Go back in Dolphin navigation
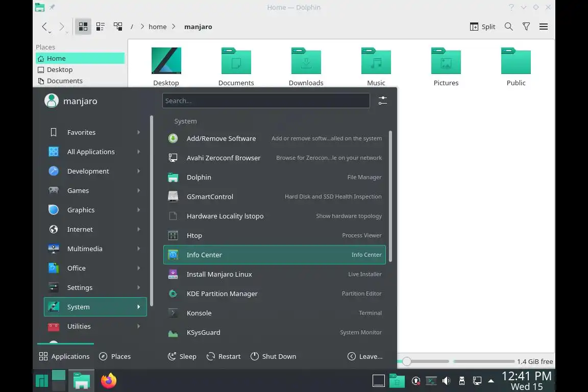588x392 pixels. pos(45,27)
